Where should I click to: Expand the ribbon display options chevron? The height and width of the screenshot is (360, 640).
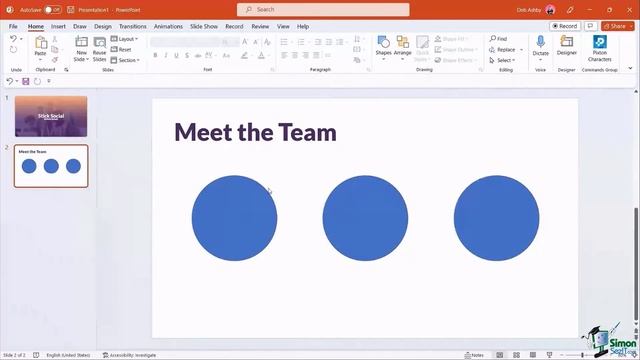(x=630, y=69)
